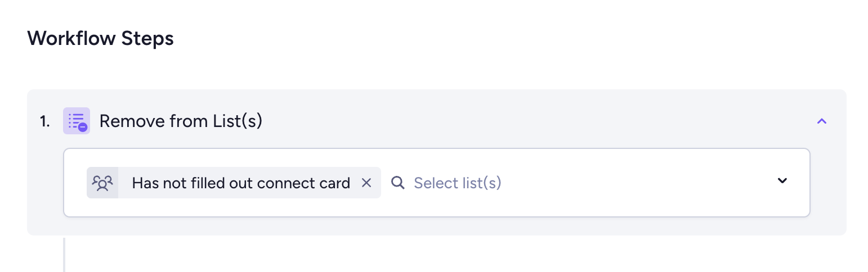The height and width of the screenshot is (272, 868).
Task: Click the Remove from List(s) step icon
Action: (x=77, y=121)
